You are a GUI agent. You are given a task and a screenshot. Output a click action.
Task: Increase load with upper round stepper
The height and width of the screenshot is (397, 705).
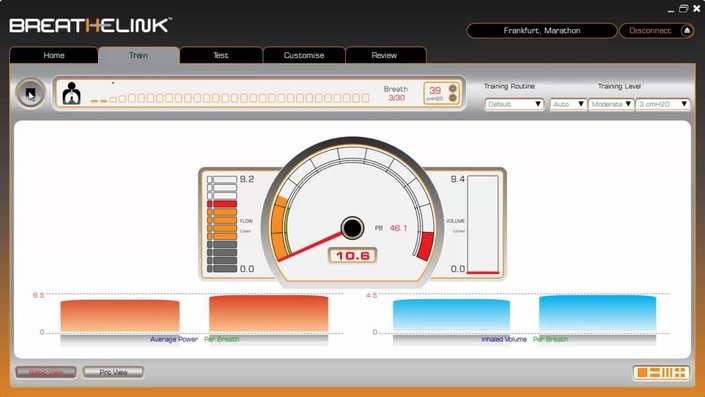click(453, 89)
